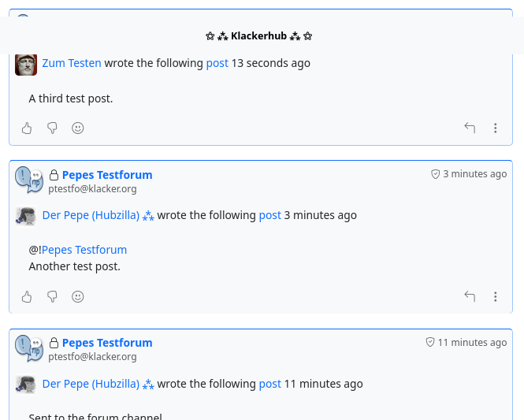The height and width of the screenshot is (420, 524).
Task: Click the lock icon beside 3-minute-old Pepes Testforum
Action: pos(54,175)
